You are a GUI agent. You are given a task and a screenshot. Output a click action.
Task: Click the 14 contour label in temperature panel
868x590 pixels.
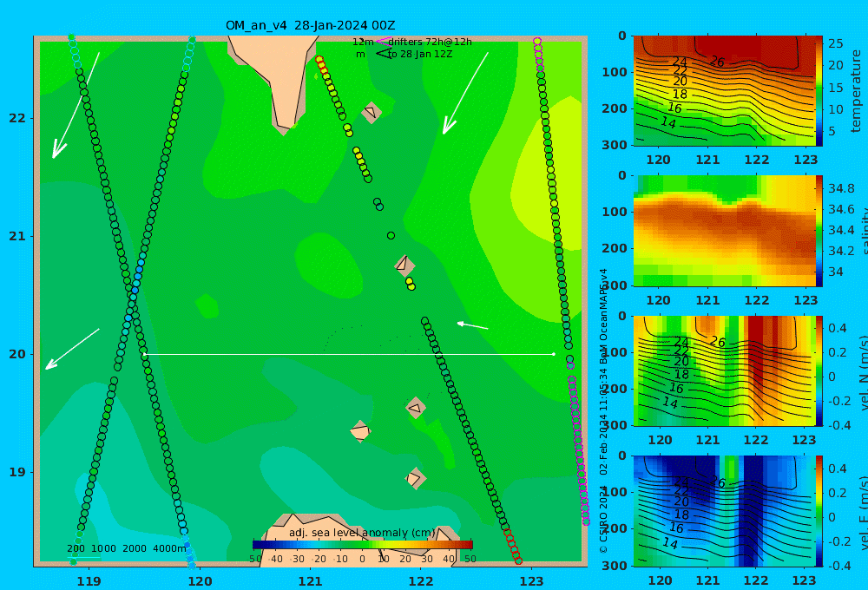click(668, 122)
